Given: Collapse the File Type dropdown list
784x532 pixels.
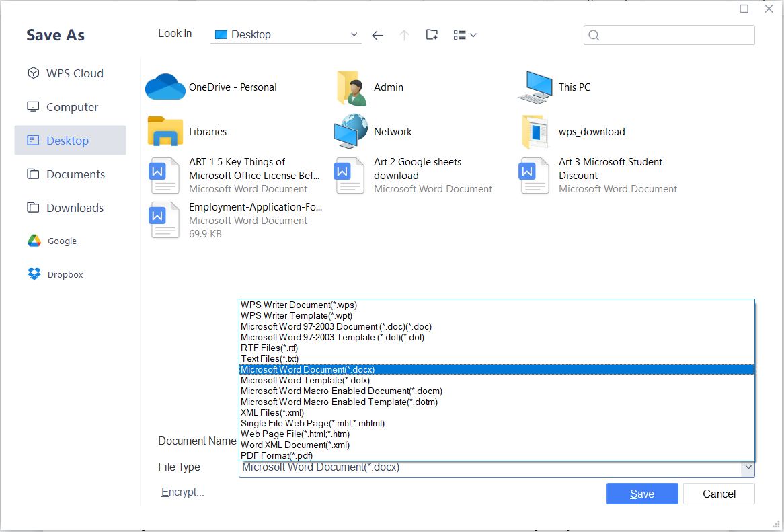Looking at the screenshot, I should pyautogui.click(x=748, y=467).
